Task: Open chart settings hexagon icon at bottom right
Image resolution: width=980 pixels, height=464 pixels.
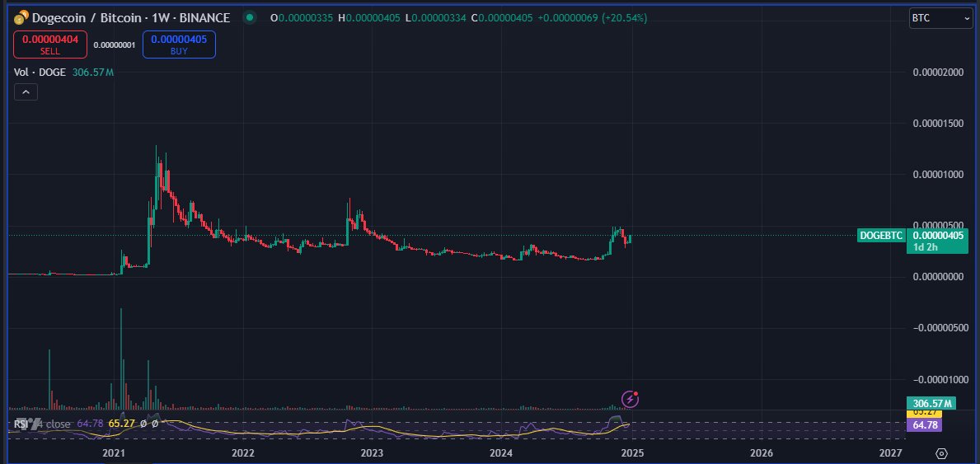Action: [942, 453]
